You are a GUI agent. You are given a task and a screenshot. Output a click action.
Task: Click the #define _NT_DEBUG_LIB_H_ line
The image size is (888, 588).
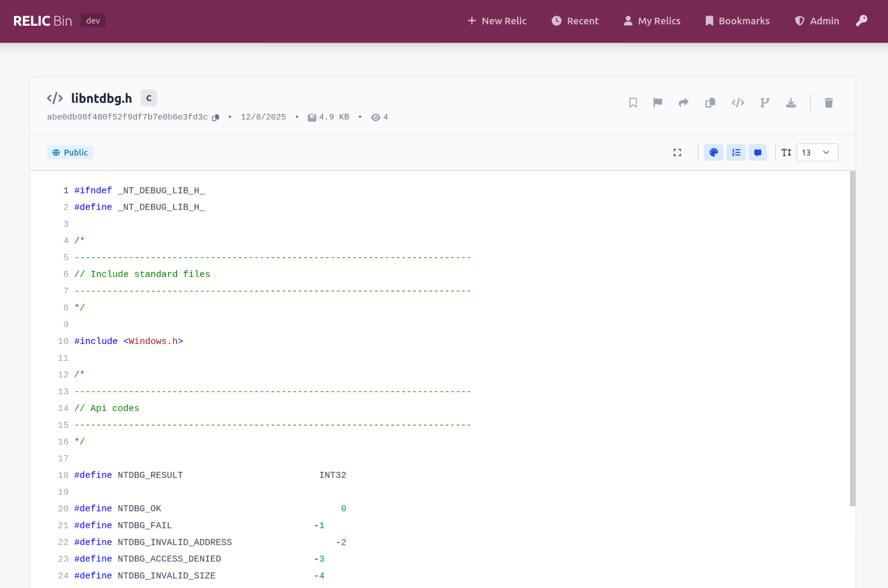[140, 207]
